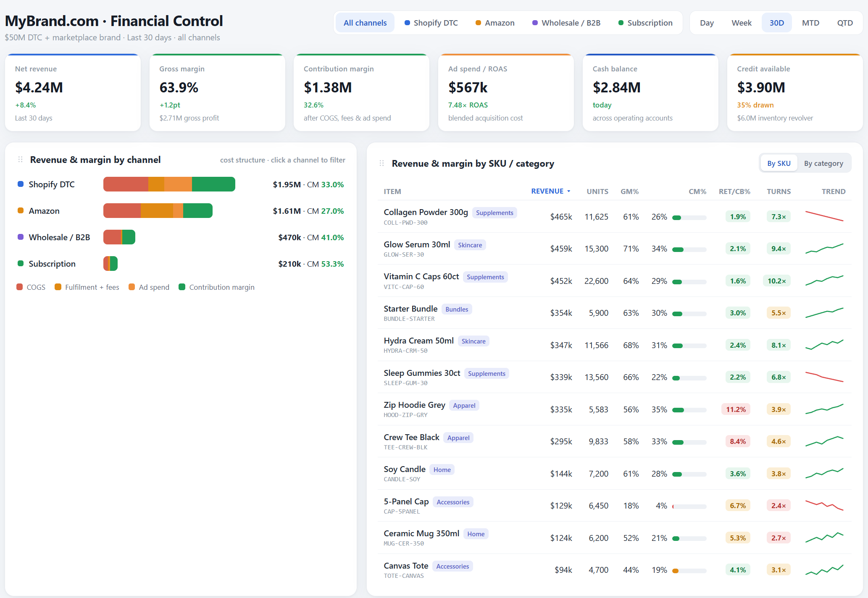Image resolution: width=868 pixels, height=598 pixels.
Task: Switch period to Week
Action: 742,23
